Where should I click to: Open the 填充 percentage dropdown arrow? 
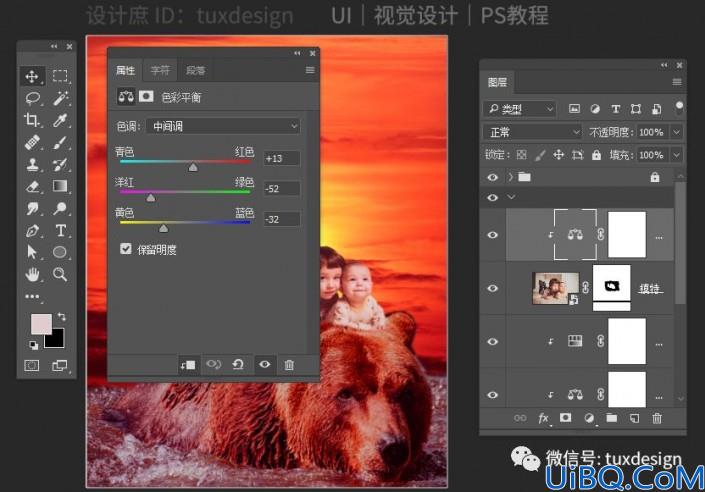click(677, 155)
